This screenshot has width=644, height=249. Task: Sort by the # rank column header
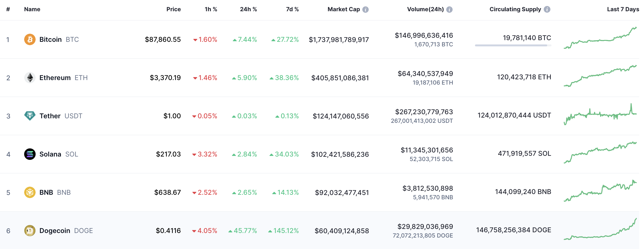click(8, 9)
